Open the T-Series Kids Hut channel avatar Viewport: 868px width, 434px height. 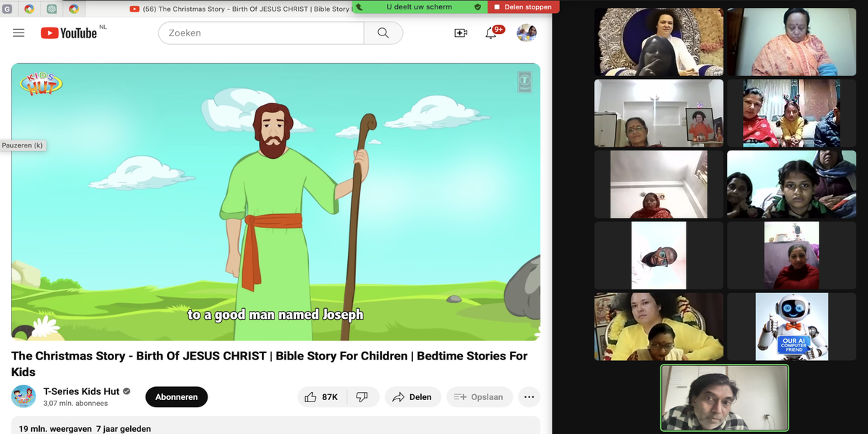24,396
